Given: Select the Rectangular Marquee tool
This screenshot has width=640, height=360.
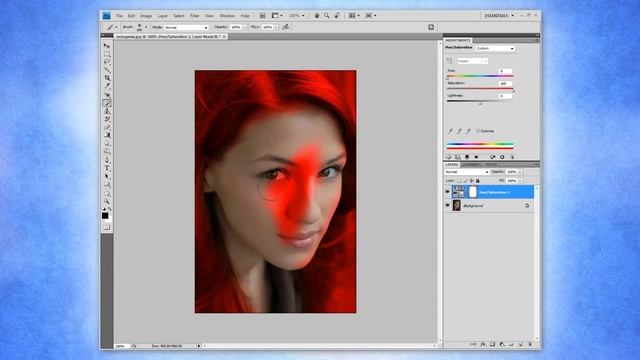Looking at the screenshot, I should (107, 54).
